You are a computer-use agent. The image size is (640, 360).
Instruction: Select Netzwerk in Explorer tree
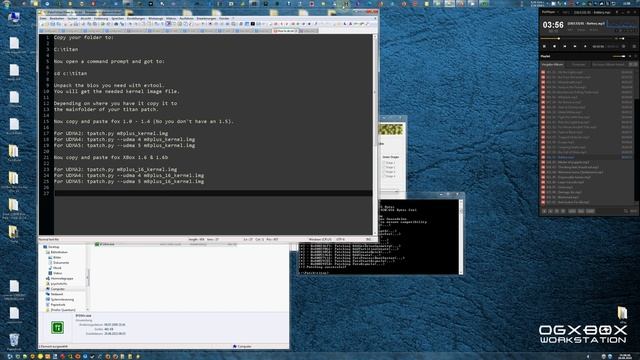(57, 294)
